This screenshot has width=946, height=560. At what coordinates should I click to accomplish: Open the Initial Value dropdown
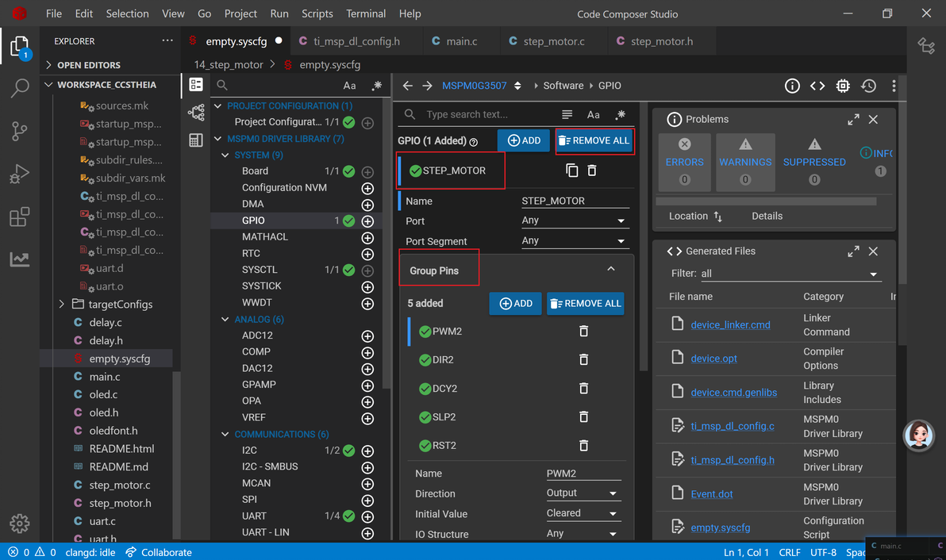[x=583, y=513]
